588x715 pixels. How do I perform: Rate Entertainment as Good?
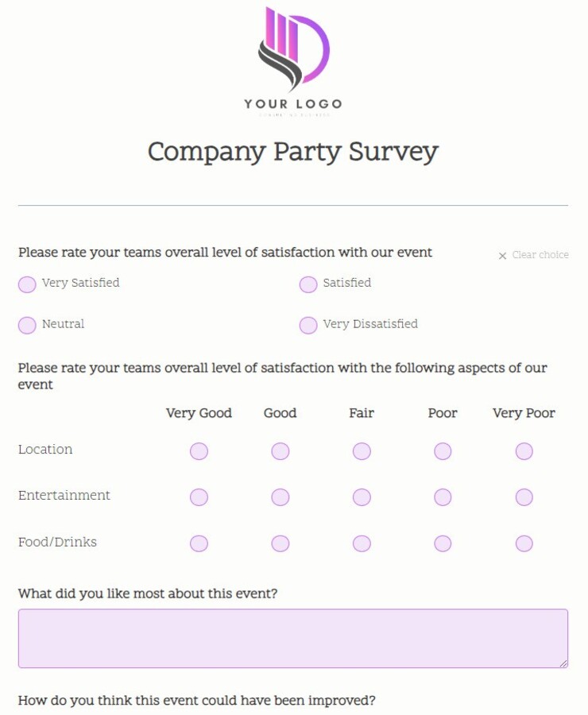pyautogui.click(x=280, y=497)
